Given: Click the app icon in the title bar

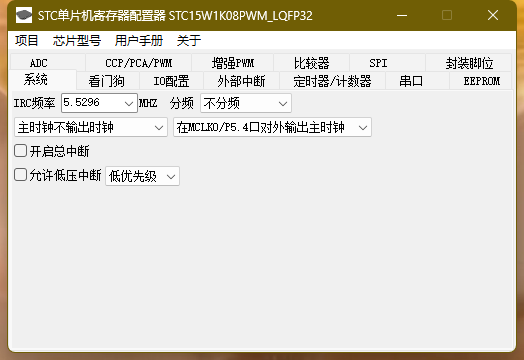Looking at the screenshot, I should click(24, 15).
